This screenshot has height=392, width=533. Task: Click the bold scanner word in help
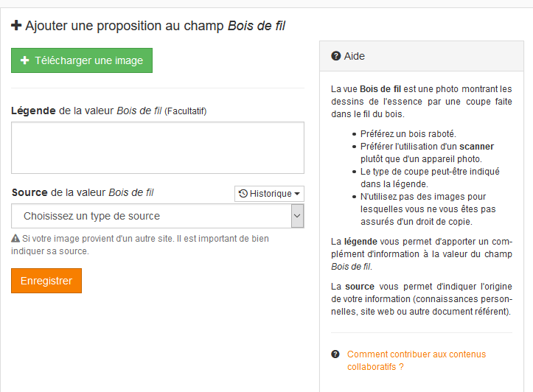pos(476,147)
